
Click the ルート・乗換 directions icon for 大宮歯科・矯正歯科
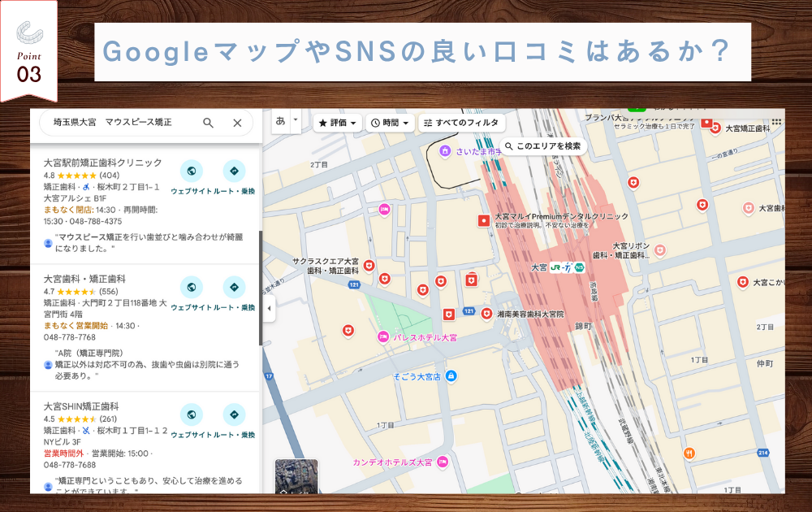tap(235, 289)
